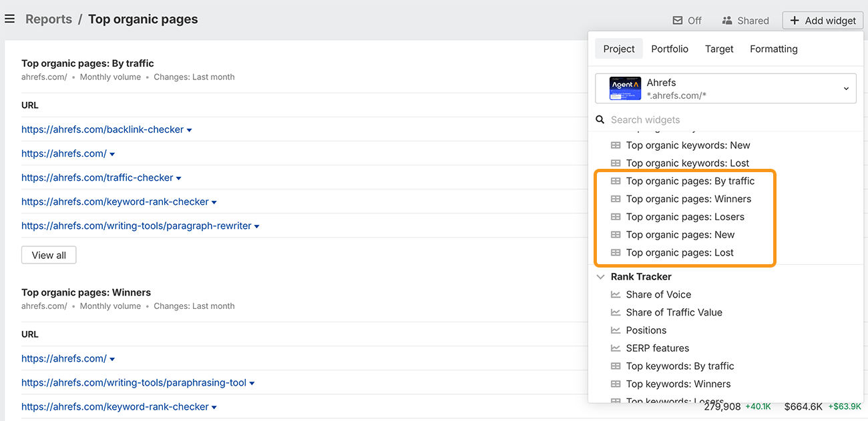868x421 pixels.
Task: Expand dropdown arrow beside ahrefs.com/ in By traffic
Action: pyautogui.click(x=112, y=154)
